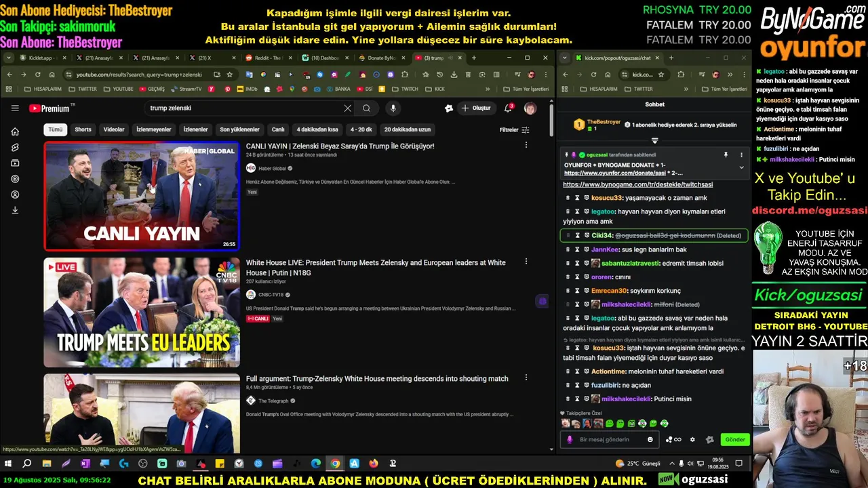Select the Canlı filter chip
The height and width of the screenshot is (488, 868).
[x=278, y=129]
